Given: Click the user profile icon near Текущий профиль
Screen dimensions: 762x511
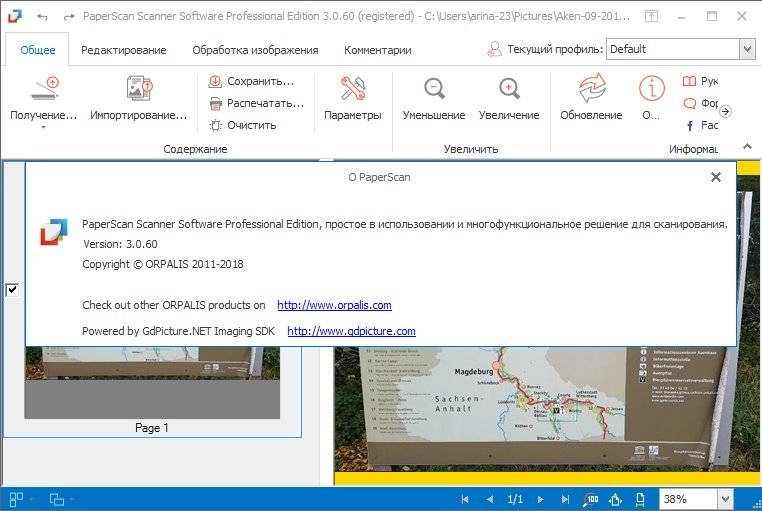Looking at the screenshot, I should pos(494,49).
